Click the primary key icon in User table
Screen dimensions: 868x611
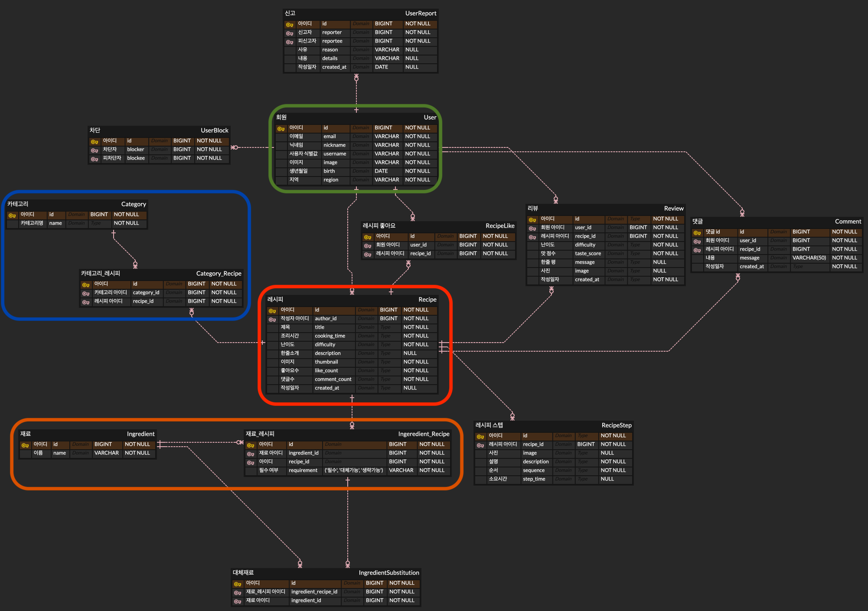281,129
